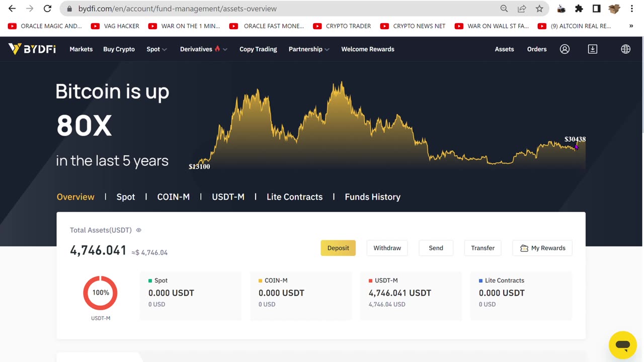Viewport: 644px width, 362px height.
Task: Click the zoom magnifier icon in the address bar
Action: click(504, 9)
